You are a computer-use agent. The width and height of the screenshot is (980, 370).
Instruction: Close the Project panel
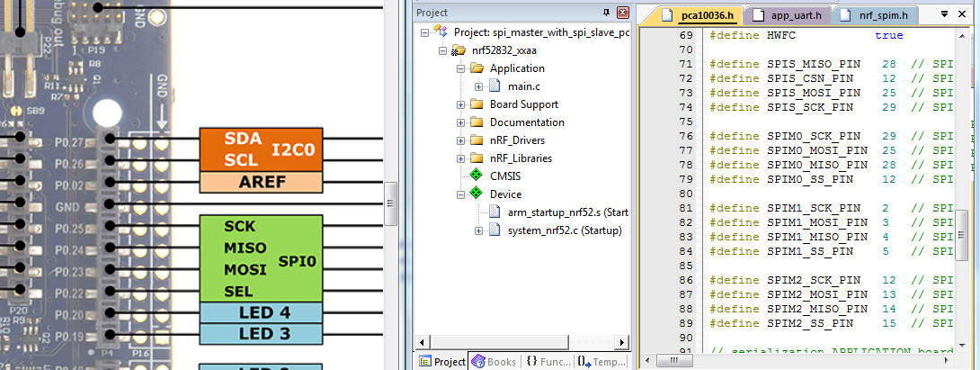[622, 13]
